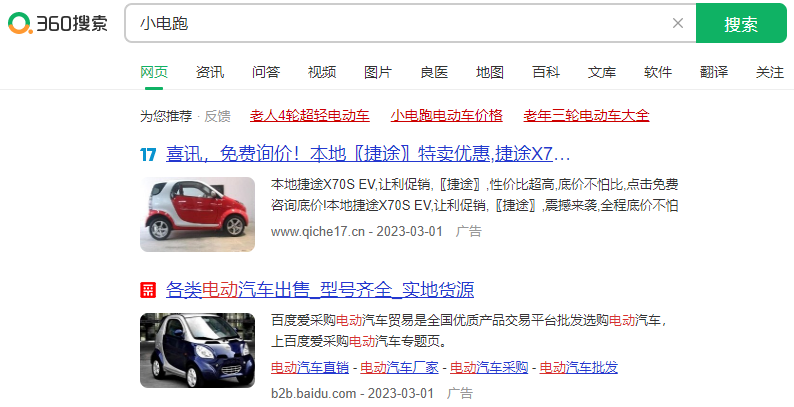
Task: Open suggestion 老年三轮电动车大全
Action: pos(586,116)
